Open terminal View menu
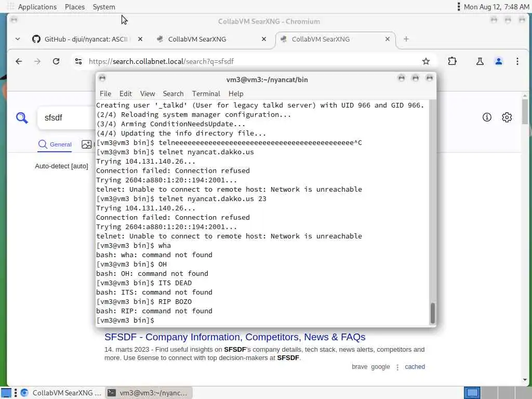Viewport: 532px width, 399px height. 148,94
